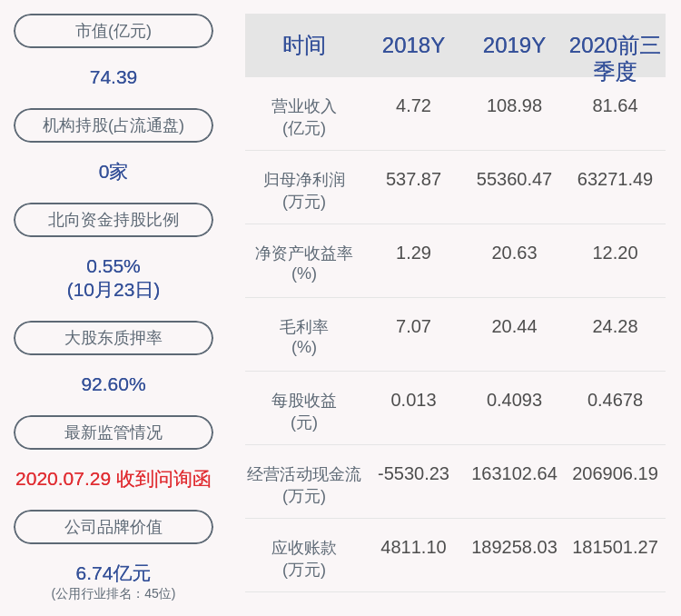Click the 公司品牌价值 pill label
Screen dimensions: 681x616
click(113, 527)
